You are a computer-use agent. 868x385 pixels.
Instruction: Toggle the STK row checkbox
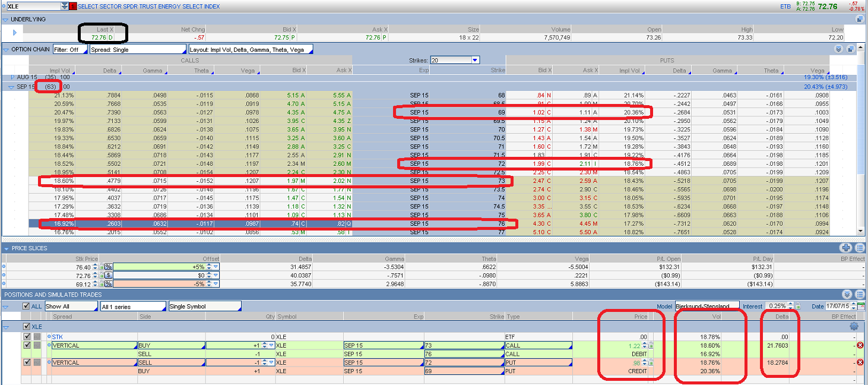click(x=26, y=337)
